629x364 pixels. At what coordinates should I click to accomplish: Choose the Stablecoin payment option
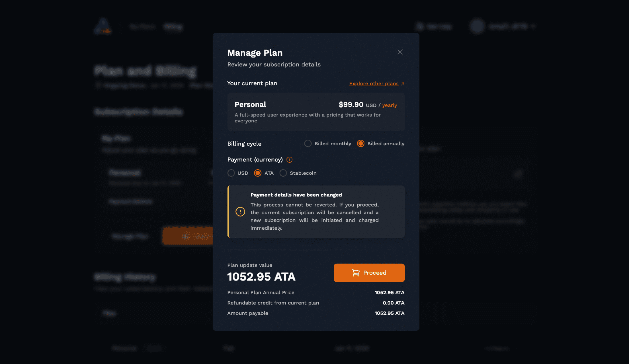[283, 173]
